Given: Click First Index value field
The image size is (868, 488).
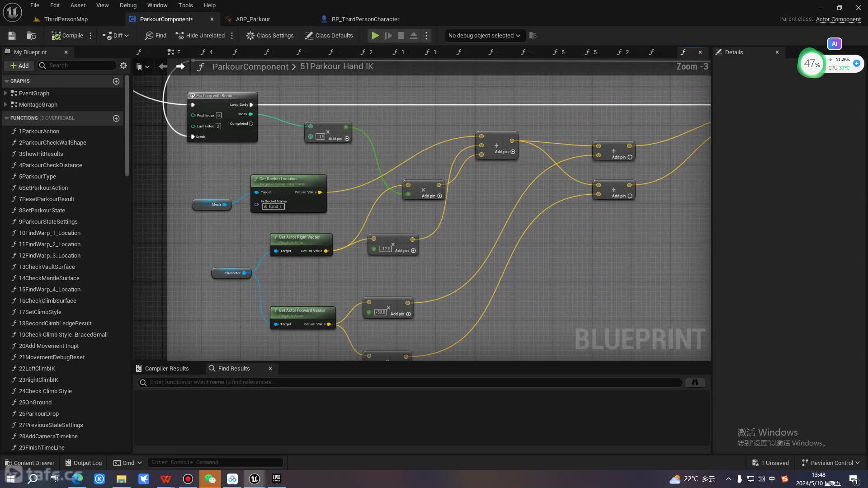Looking at the screenshot, I should pyautogui.click(x=219, y=115).
